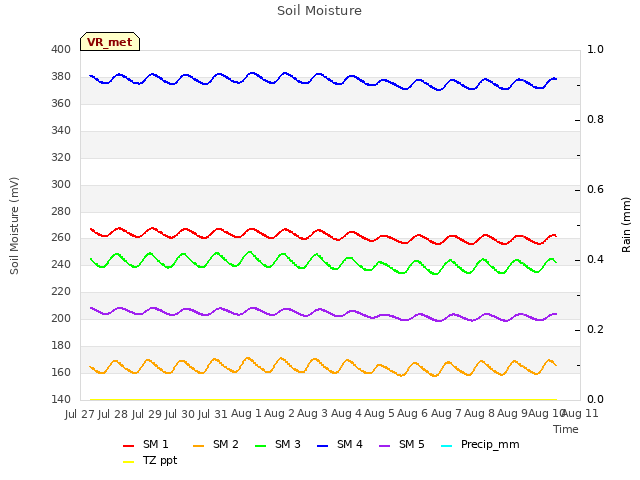Click the blue SM 4 legend swatch

(x=323, y=446)
